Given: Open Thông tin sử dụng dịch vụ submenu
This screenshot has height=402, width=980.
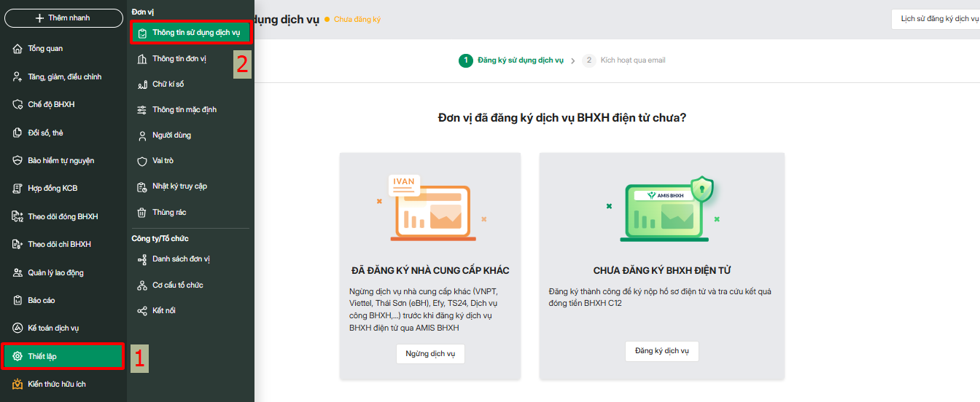Looking at the screenshot, I should pyautogui.click(x=191, y=33).
